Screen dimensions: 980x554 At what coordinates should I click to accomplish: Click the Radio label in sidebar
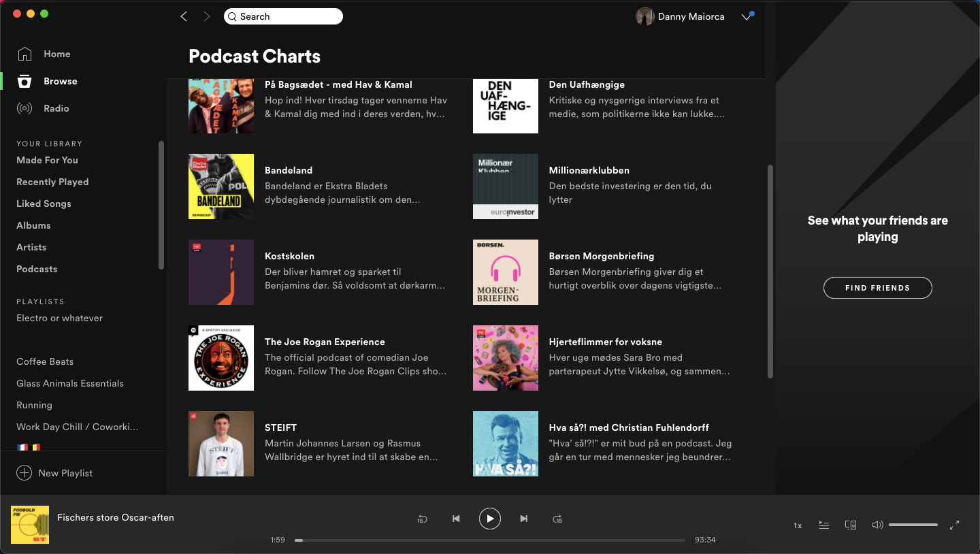click(56, 108)
